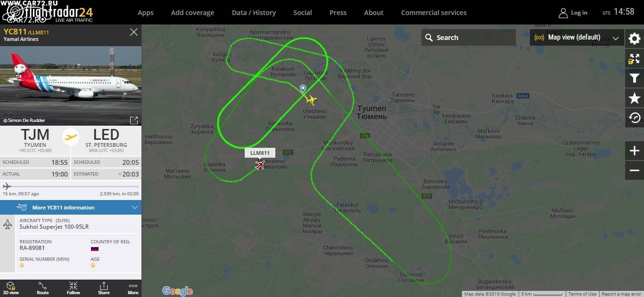644x297 pixels.
Task: Zoom in with the plus button
Action: (635, 151)
